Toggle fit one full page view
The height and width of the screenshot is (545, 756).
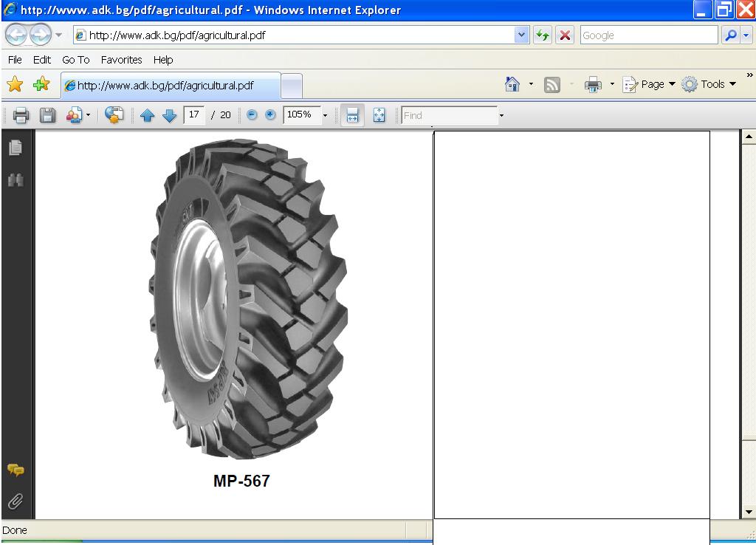379,115
